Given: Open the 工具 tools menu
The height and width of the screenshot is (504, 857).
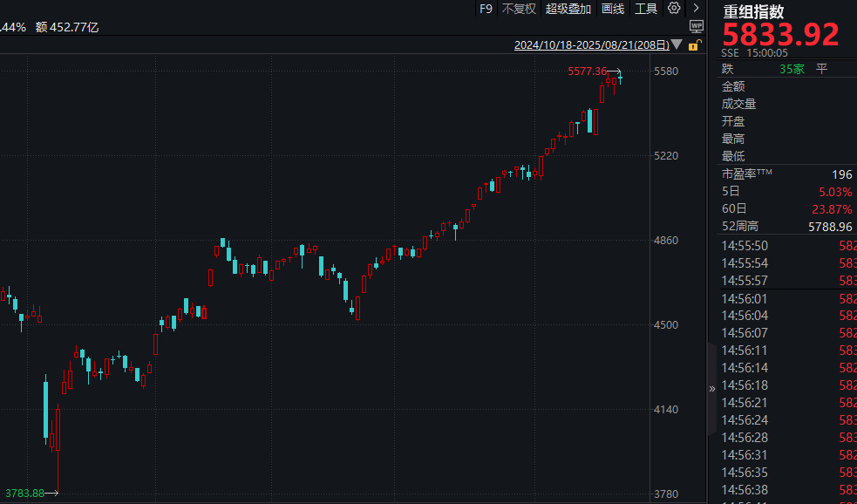Looking at the screenshot, I should point(646,9).
